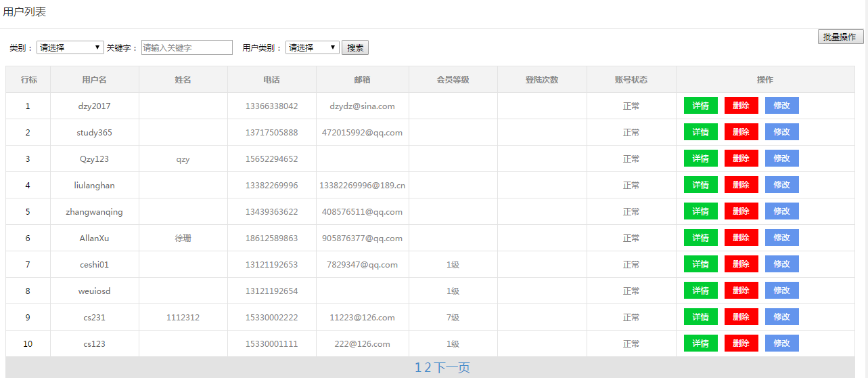Delete user dzy2017 with 删除

(741, 106)
